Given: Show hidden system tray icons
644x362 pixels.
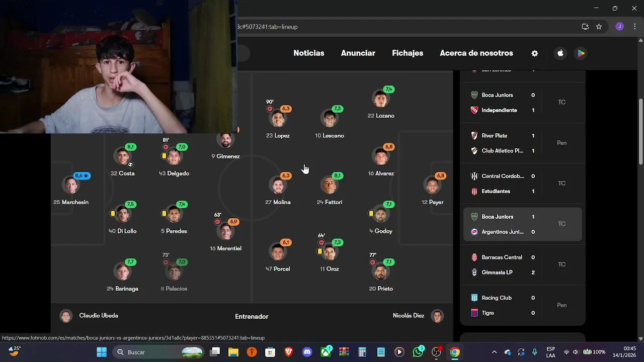Looking at the screenshot, I should click(x=494, y=352).
